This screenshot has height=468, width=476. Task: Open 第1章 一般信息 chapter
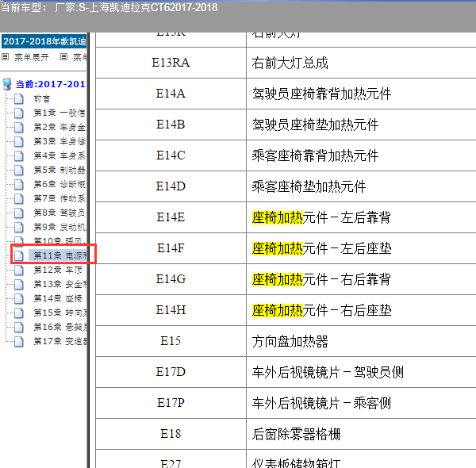pyautogui.click(x=59, y=113)
